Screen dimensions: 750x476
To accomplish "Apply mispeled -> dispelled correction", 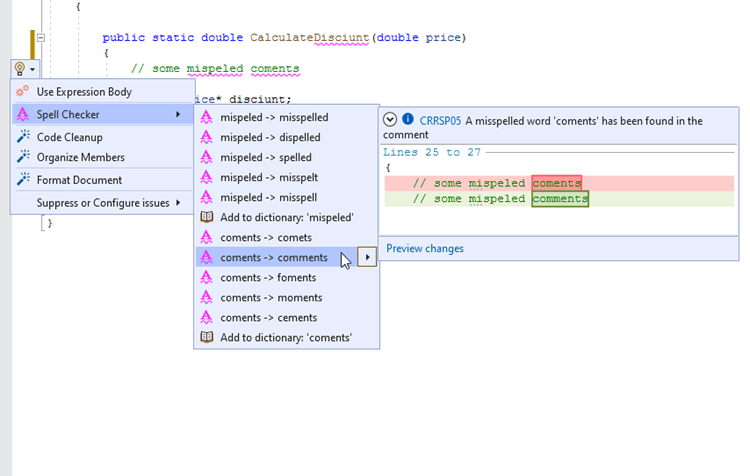I will click(x=270, y=137).
